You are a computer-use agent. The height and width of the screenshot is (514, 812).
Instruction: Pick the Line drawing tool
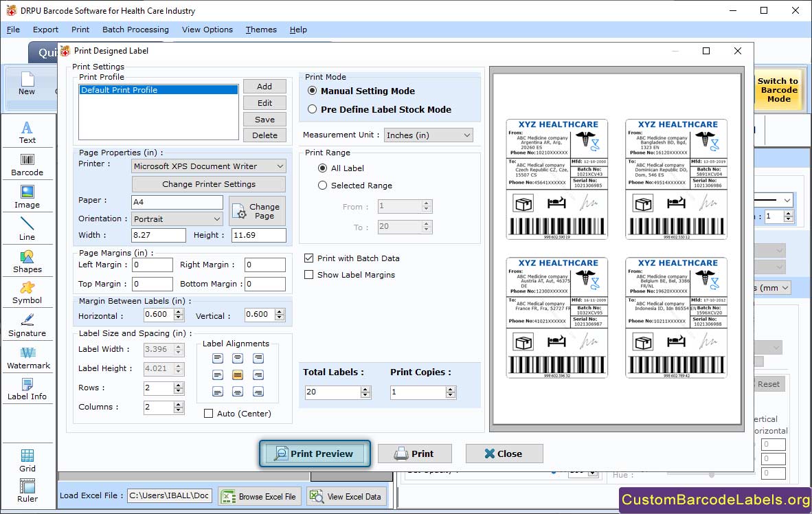27,229
